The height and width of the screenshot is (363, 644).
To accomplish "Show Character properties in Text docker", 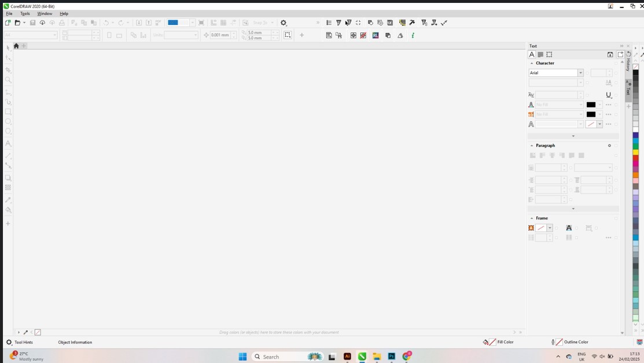I will [532, 54].
